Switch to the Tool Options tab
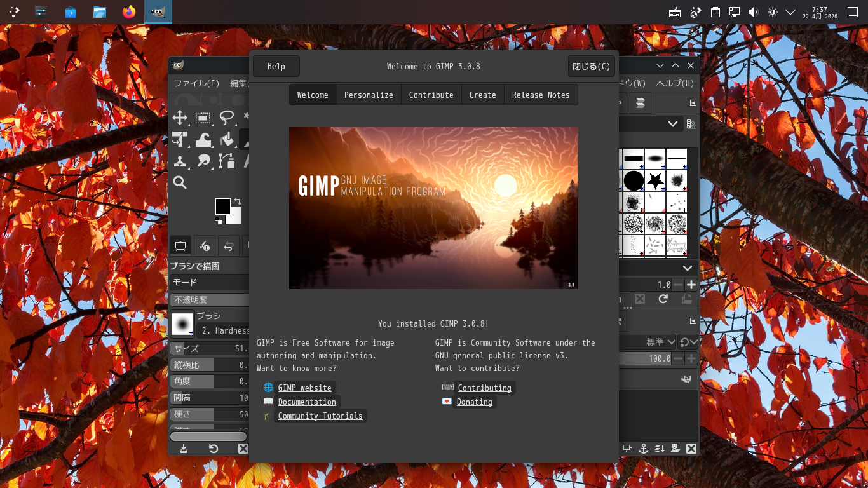The height and width of the screenshot is (488, 868). coord(180,245)
